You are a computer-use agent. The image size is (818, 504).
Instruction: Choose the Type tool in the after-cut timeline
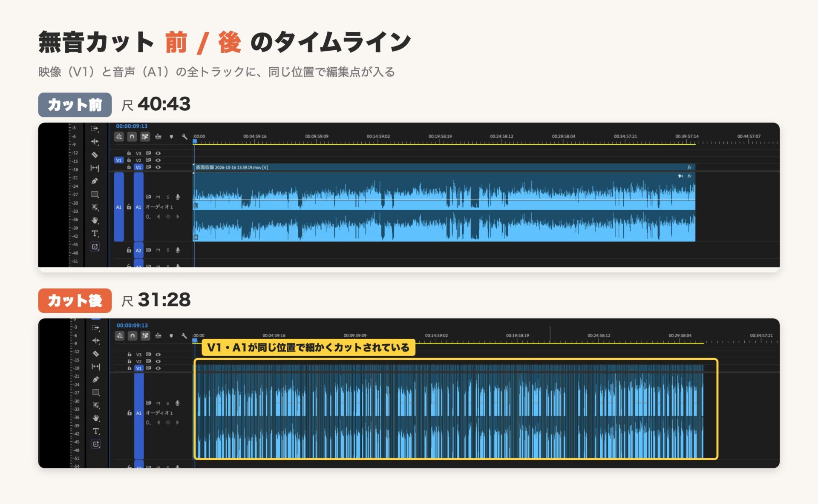(x=95, y=431)
